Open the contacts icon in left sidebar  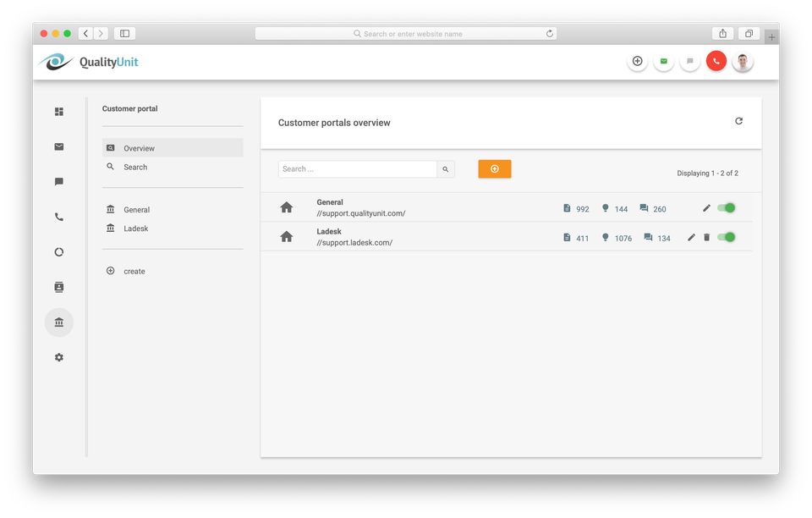click(x=59, y=287)
